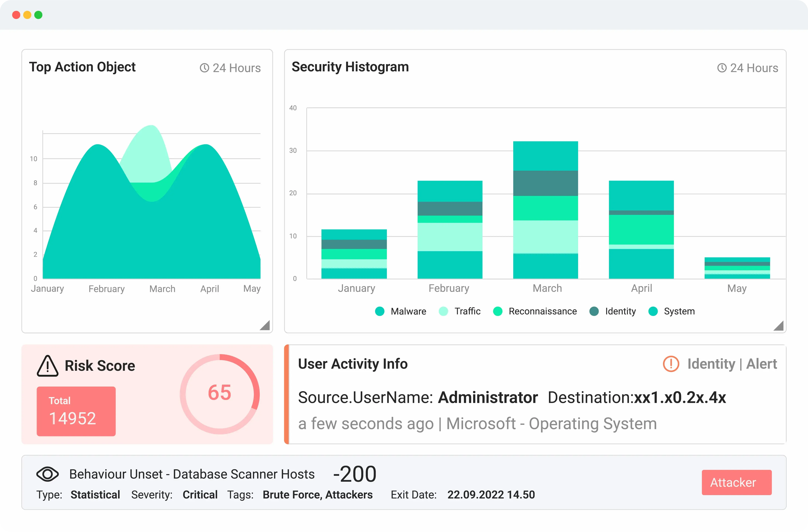Click the Identity legend color dot
The image size is (808, 532).
594,311
